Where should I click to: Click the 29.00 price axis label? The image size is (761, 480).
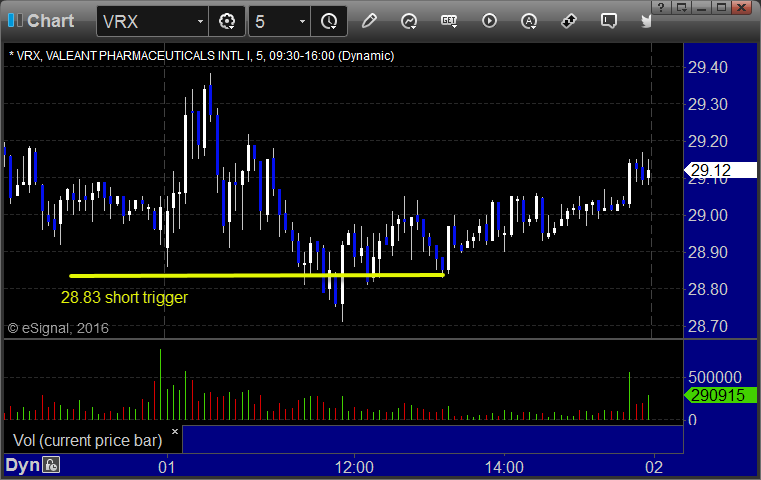tap(708, 215)
